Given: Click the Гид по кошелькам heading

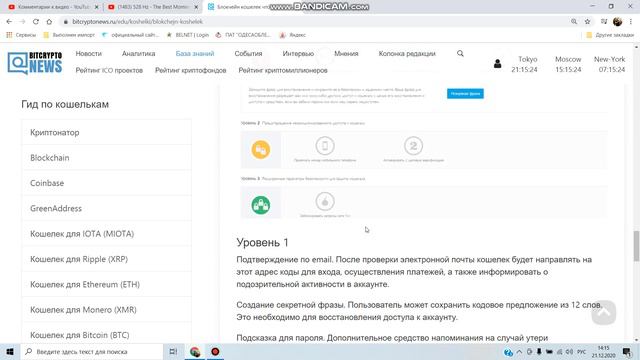Looking at the screenshot, I should [65, 104].
